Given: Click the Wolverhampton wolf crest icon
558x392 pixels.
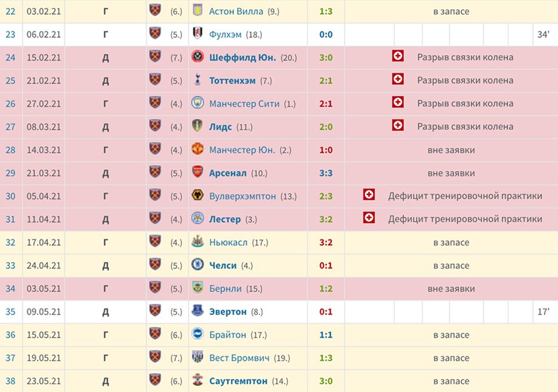Looking at the screenshot, I should point(198,194).
